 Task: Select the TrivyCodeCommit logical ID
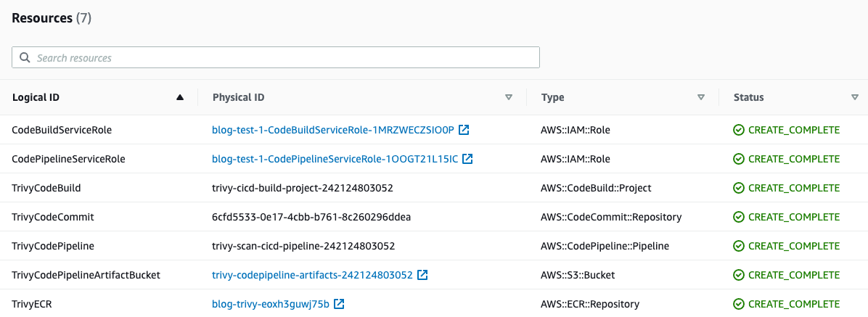point(52,217)
